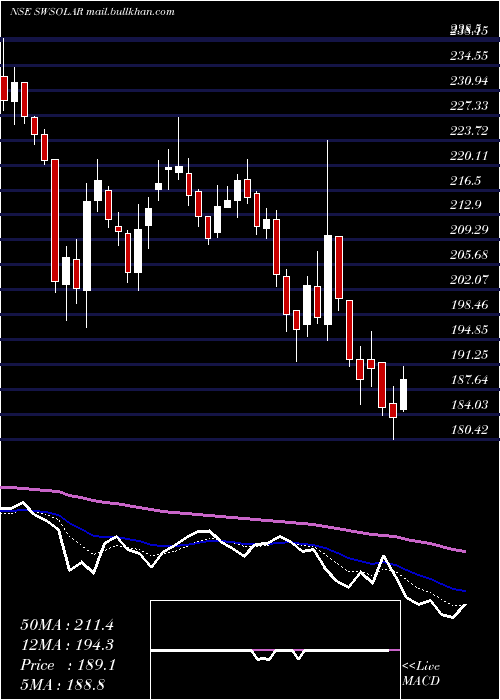The image size is (500, 700).
Task: Click the NSE SWSOLAR chart title
Action: (93, 12)
